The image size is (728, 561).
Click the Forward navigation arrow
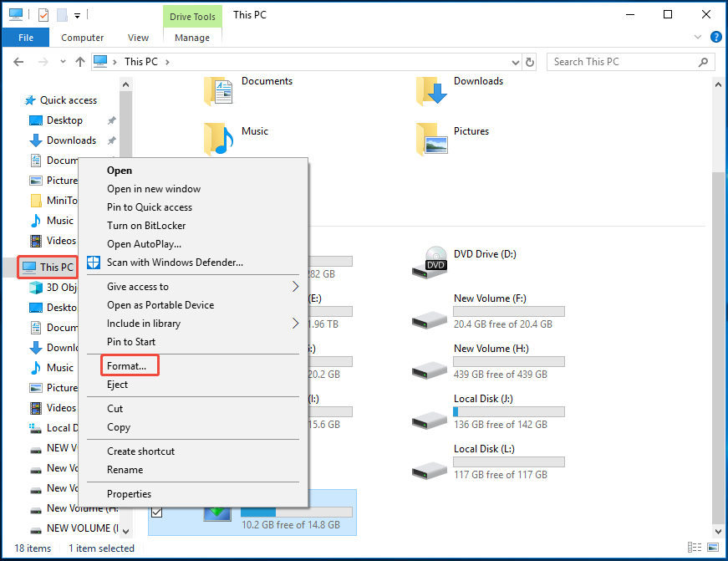pyautogui.click(x=43, y=62)
